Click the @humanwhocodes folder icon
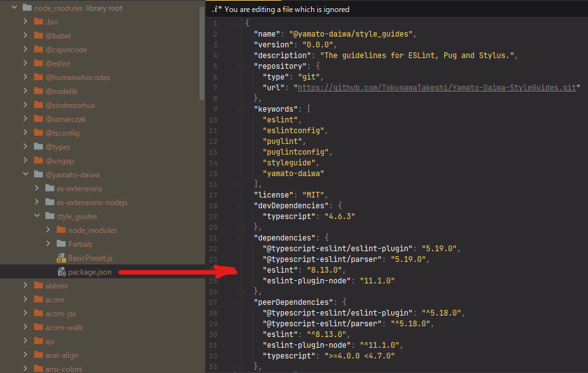Image resolution: width=588 pixels, height=373 pixels. pos(38,77)
